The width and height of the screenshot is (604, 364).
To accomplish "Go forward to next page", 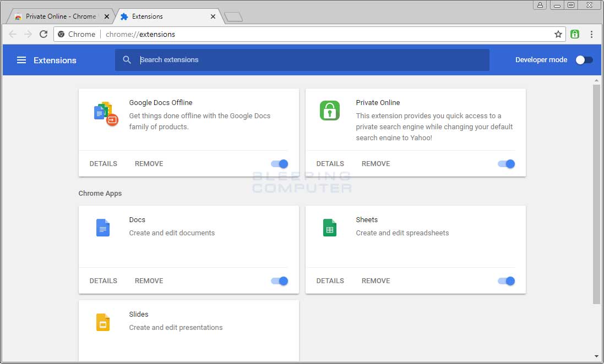I will pos(28,34).
